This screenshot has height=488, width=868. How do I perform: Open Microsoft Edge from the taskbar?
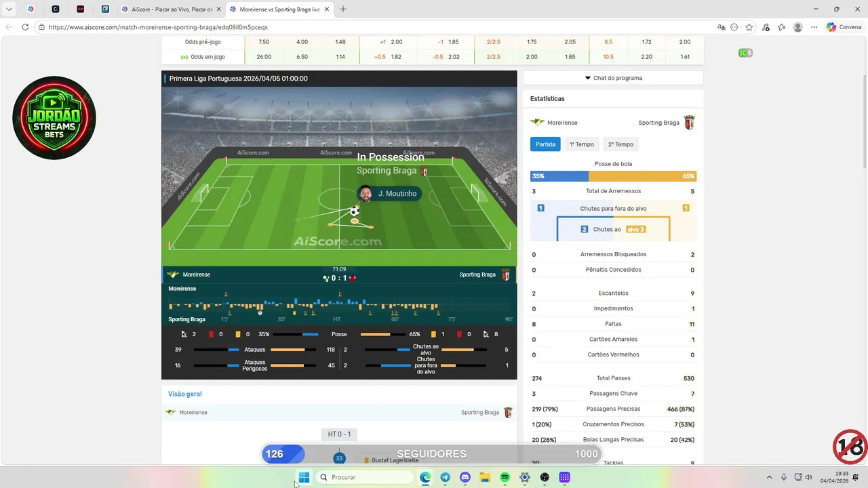[x=425, y=477]
